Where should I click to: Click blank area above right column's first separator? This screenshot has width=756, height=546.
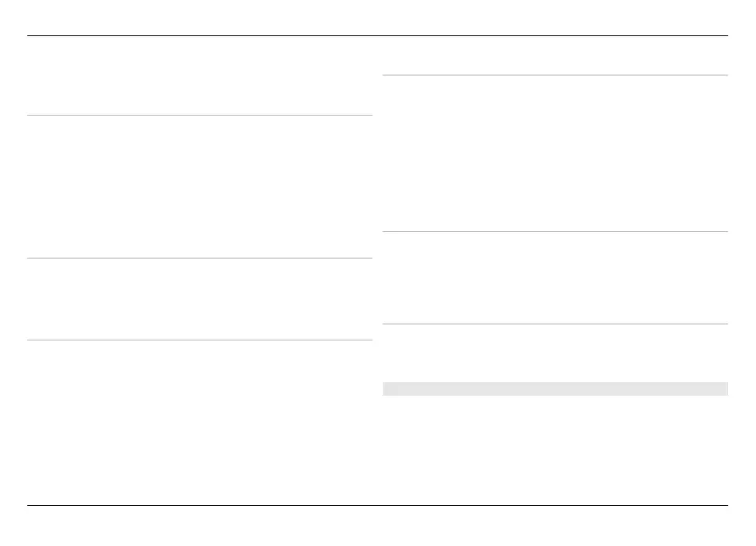[555, 56]
